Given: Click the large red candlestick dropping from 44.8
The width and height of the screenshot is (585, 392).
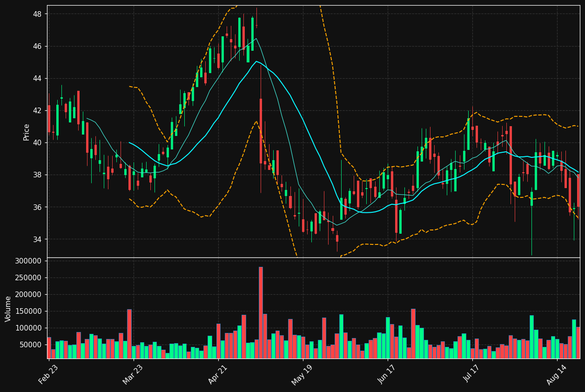Looking at the screenshot, I should coord(261,131).
